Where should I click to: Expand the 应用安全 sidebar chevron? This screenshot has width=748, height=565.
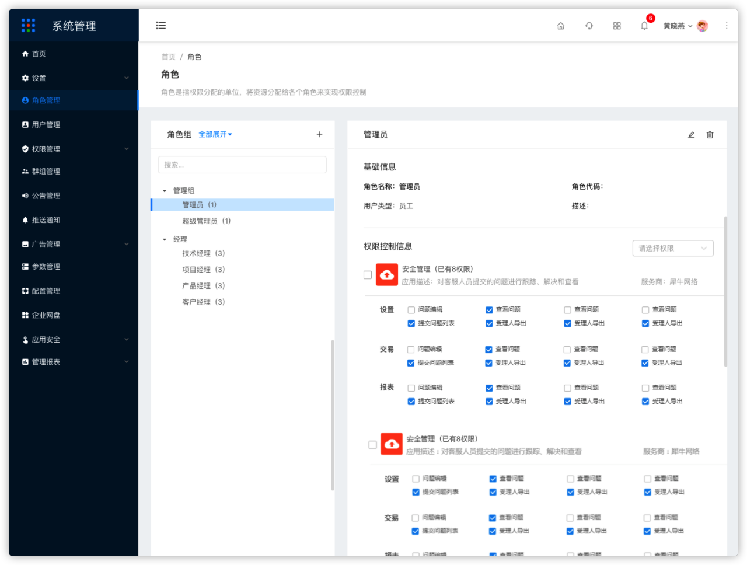pos(126,340)
